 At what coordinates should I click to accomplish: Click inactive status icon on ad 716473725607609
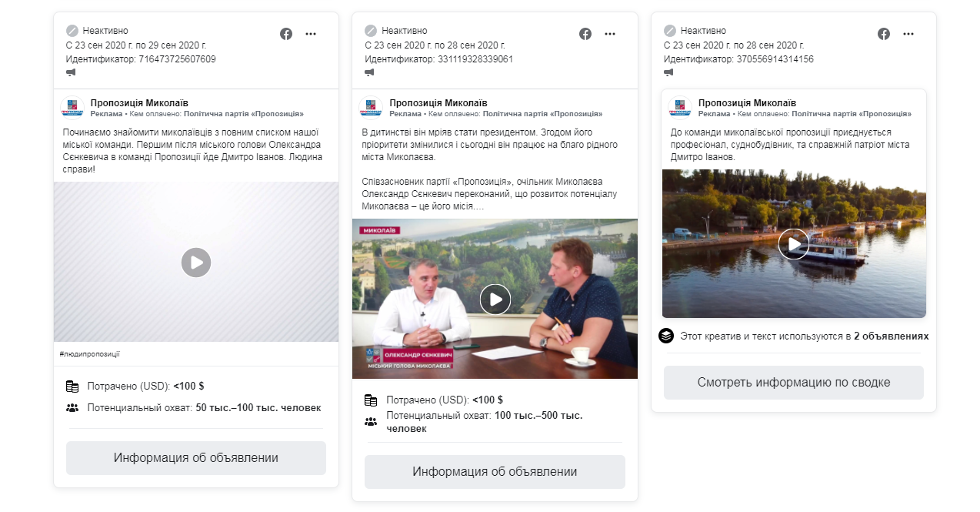click(72, 31)
